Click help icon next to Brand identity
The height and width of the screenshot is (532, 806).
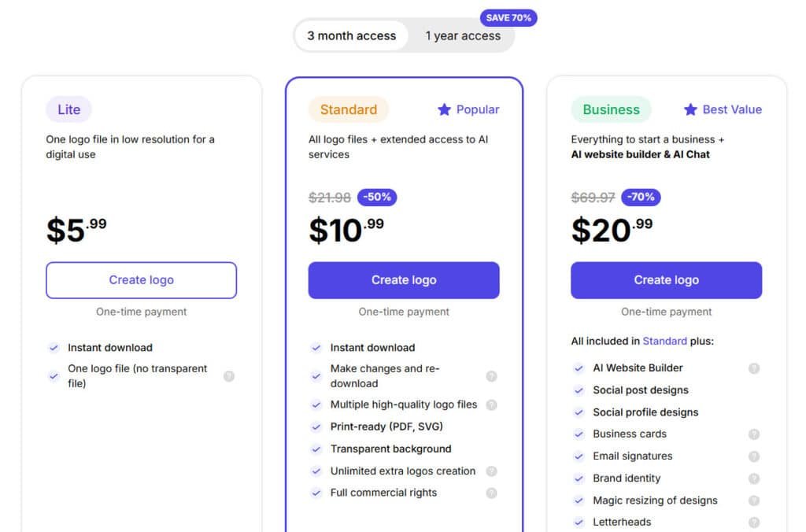click(x=754, y=478)
